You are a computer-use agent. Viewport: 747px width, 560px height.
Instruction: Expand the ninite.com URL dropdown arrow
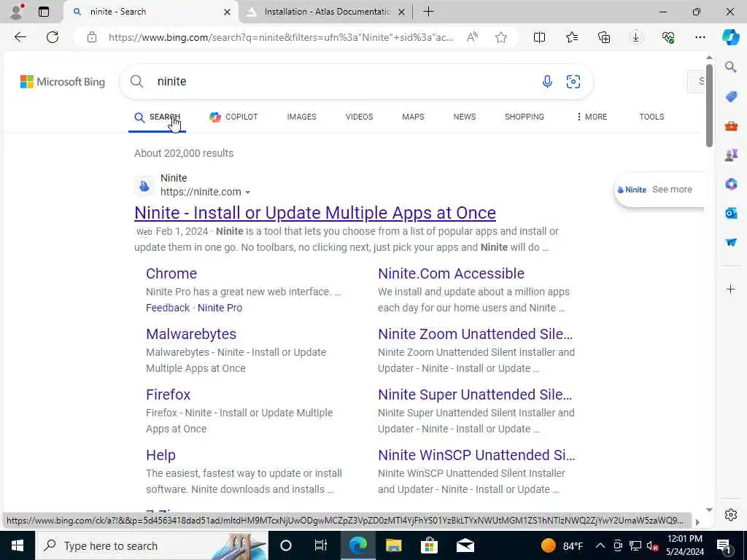point(248,192)
